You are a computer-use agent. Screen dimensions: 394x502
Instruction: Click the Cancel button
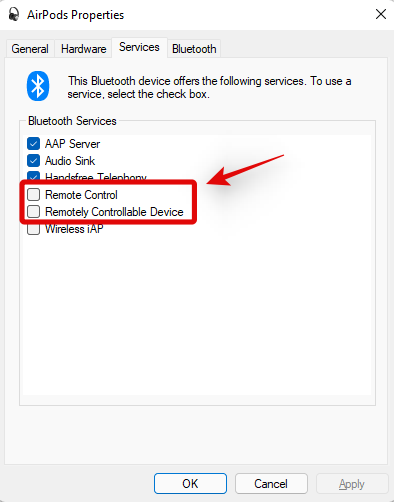click(271, 483)
